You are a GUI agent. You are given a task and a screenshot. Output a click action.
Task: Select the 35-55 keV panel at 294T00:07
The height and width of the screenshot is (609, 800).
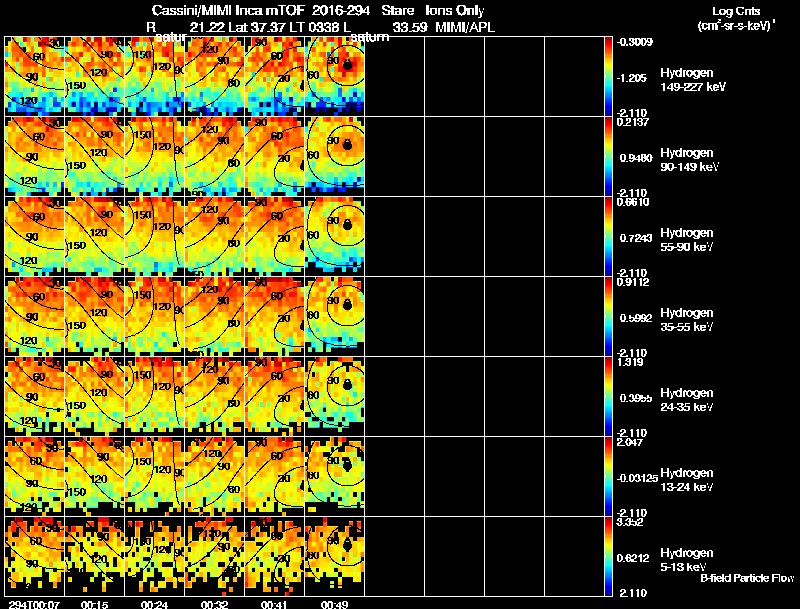[x=35, y=316]
